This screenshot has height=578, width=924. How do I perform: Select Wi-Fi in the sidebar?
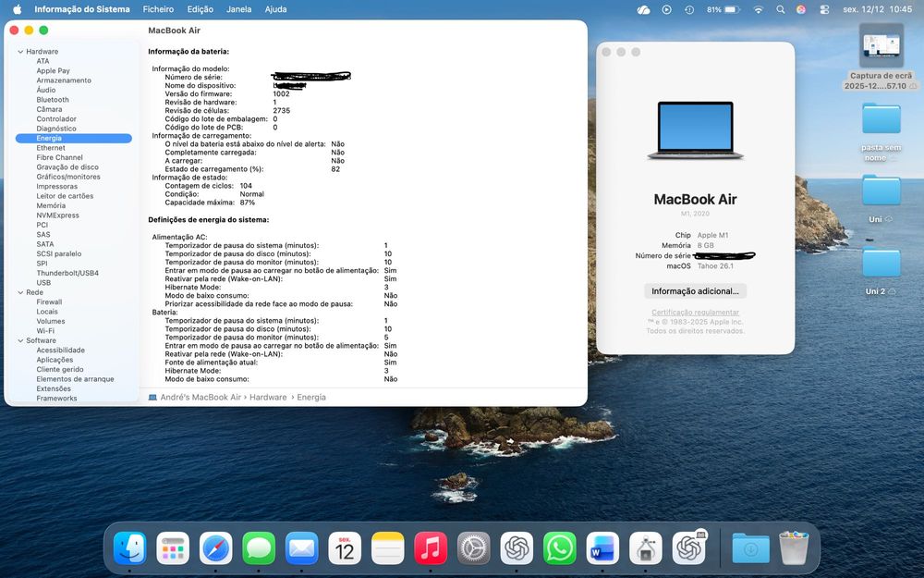coord(44,331)
